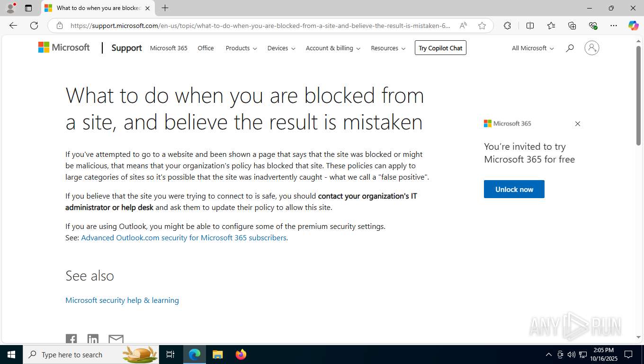Click the Try Copilot Chat button
The height and width of the screenshot is (364, 644).
click(440, 48)
